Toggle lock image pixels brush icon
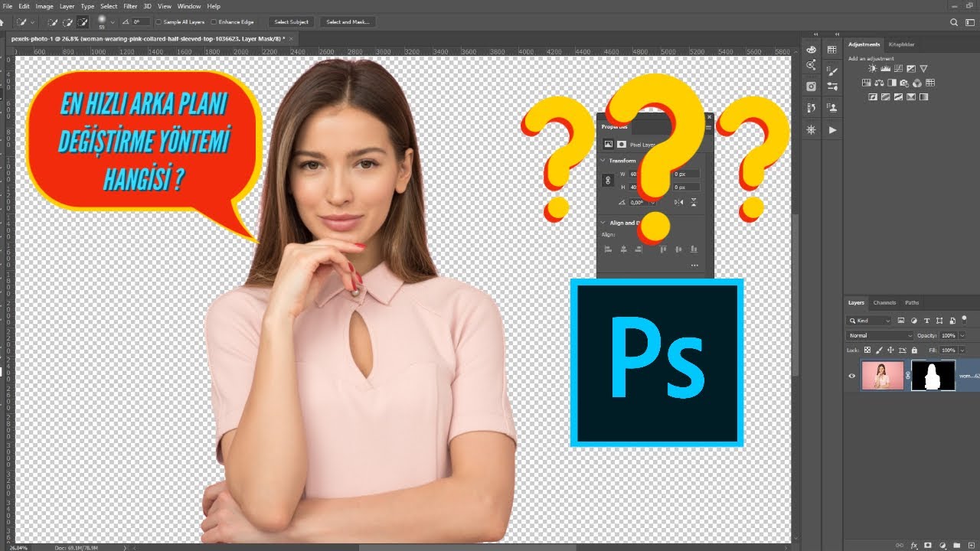Screen dimensions: 980x551 (879, 350)
